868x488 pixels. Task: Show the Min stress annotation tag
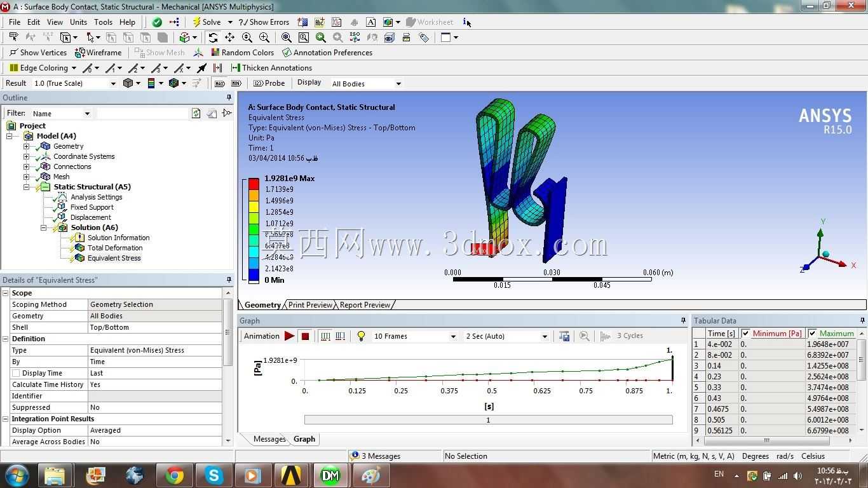click(x=236, y=83)
